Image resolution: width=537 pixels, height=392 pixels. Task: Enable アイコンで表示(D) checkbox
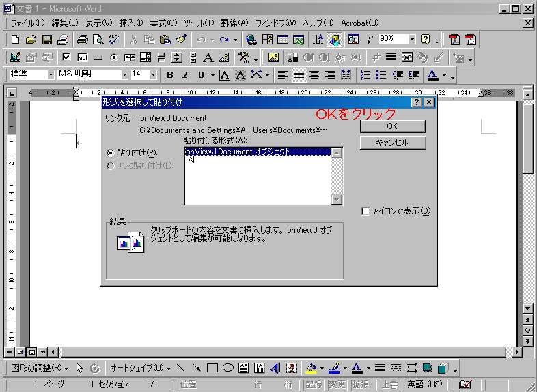point(366,211)
